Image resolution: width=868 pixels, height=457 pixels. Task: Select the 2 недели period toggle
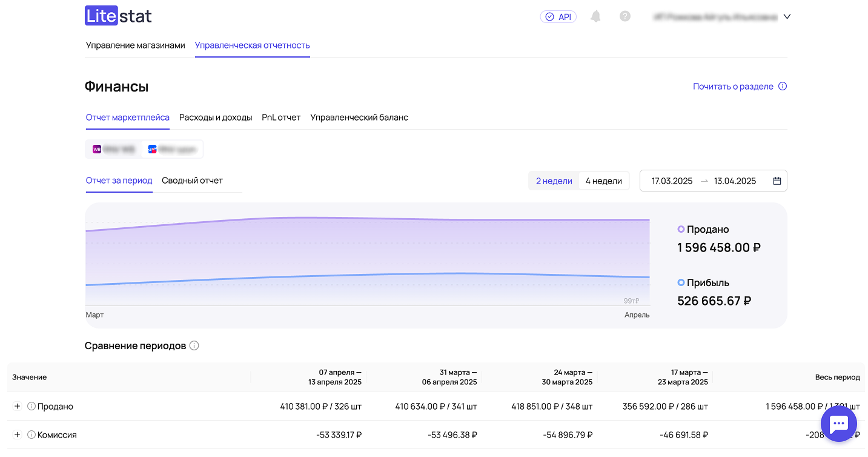pos(554,181)
